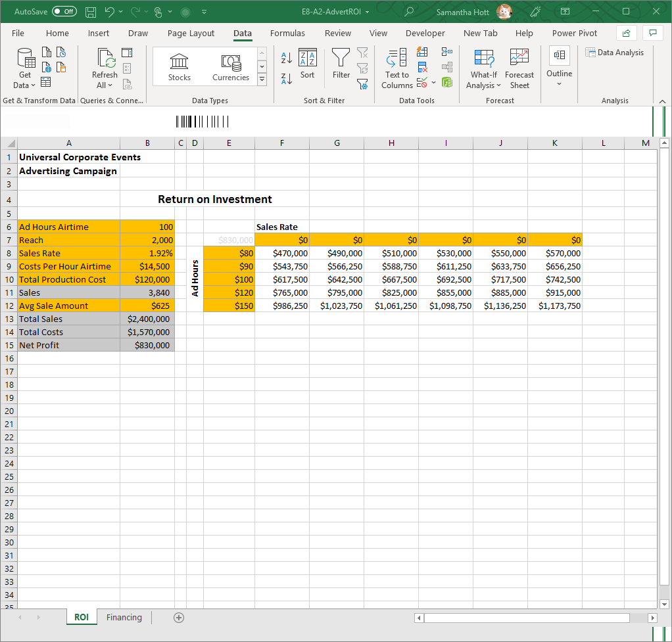Apply the Currencies data type
The height and width of the screenshot is (642, 672).
(x=231, y=65)
